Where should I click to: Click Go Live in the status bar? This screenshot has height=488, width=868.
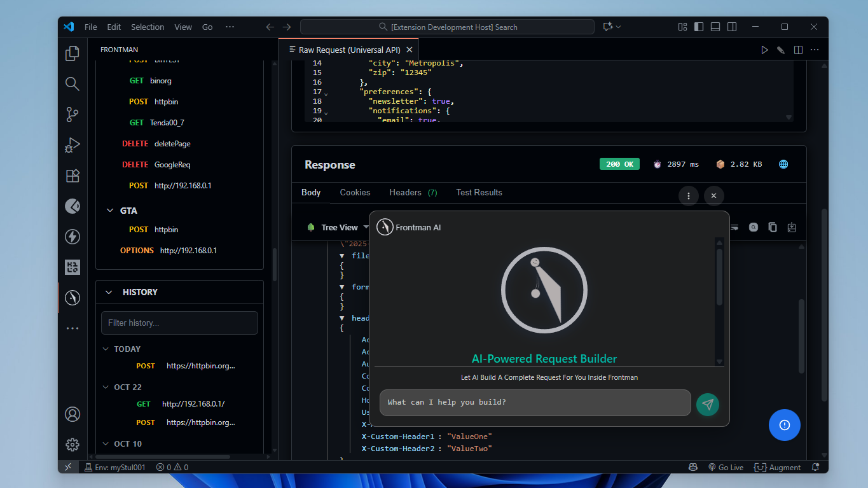pyautogui.click(x=726, y=467)
